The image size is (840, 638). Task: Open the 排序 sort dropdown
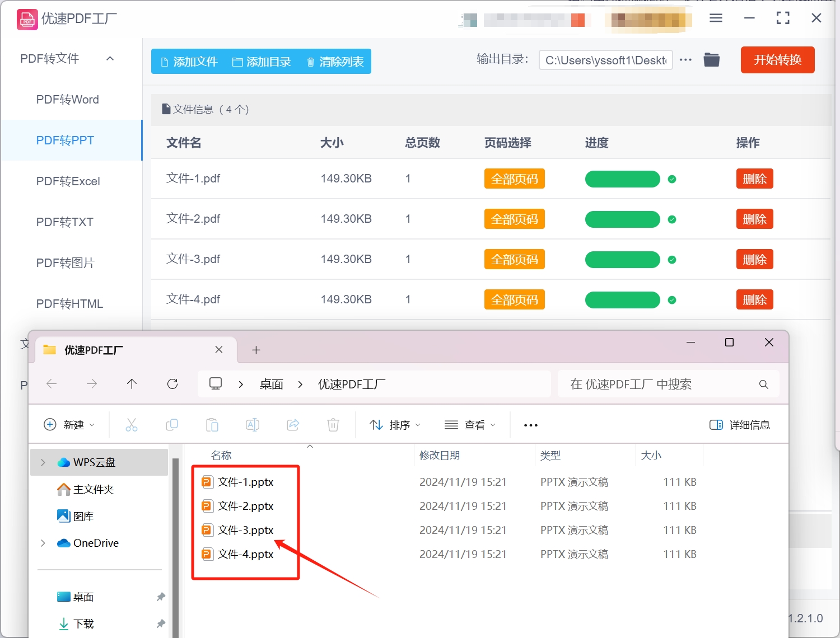395,425
